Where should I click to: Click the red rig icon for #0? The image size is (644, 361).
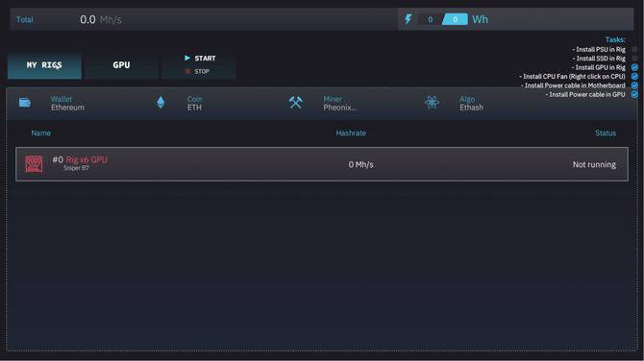[x=34, y=164]
